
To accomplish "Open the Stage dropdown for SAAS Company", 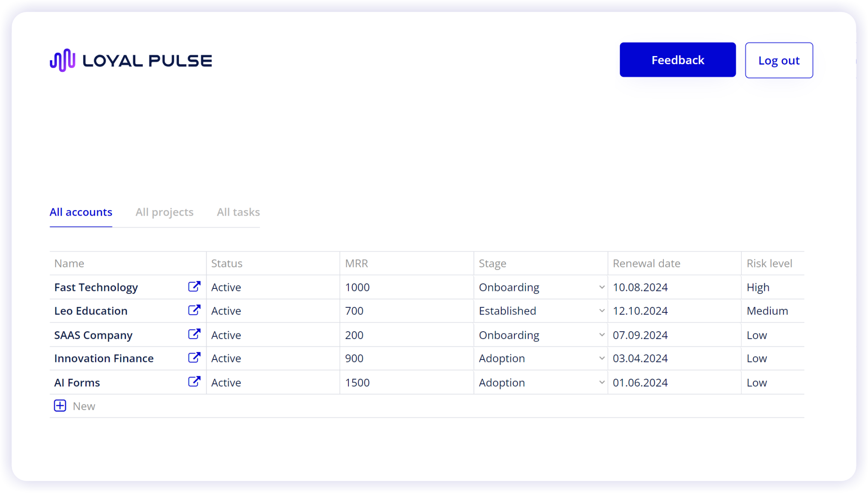I will pos(602,334).
